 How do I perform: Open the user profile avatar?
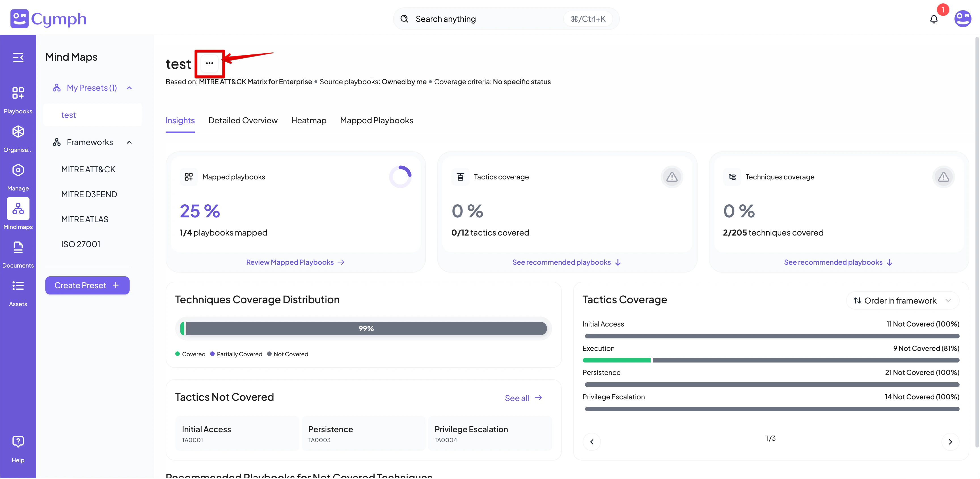point(962,19)
